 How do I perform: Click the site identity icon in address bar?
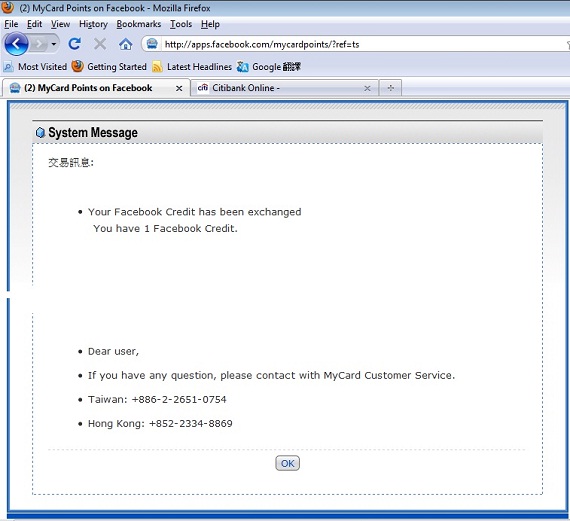coord(152,44)
